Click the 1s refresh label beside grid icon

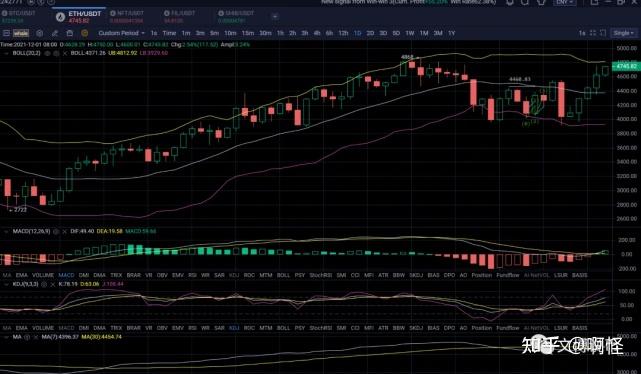click(582, 33)
